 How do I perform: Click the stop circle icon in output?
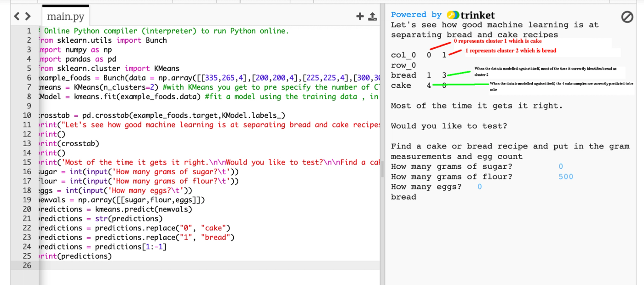tap(627, 17)
